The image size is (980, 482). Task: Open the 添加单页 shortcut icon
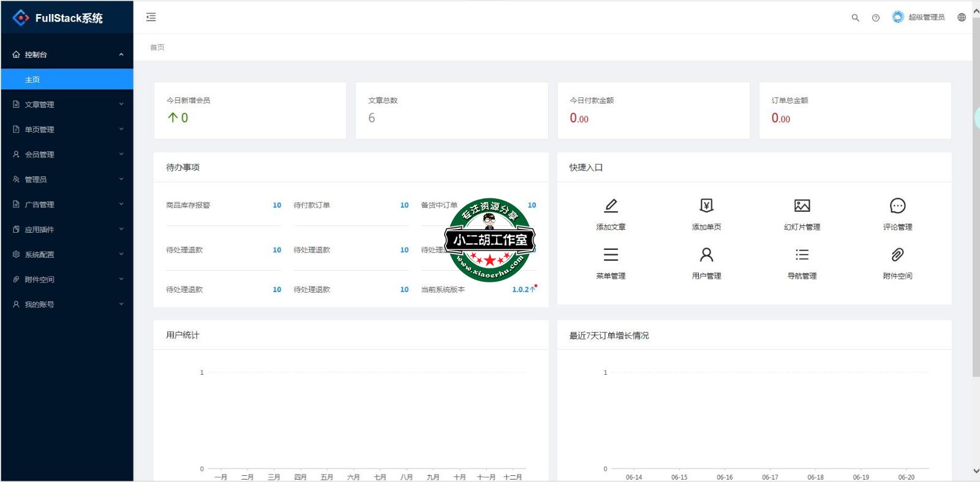(706, 206)
